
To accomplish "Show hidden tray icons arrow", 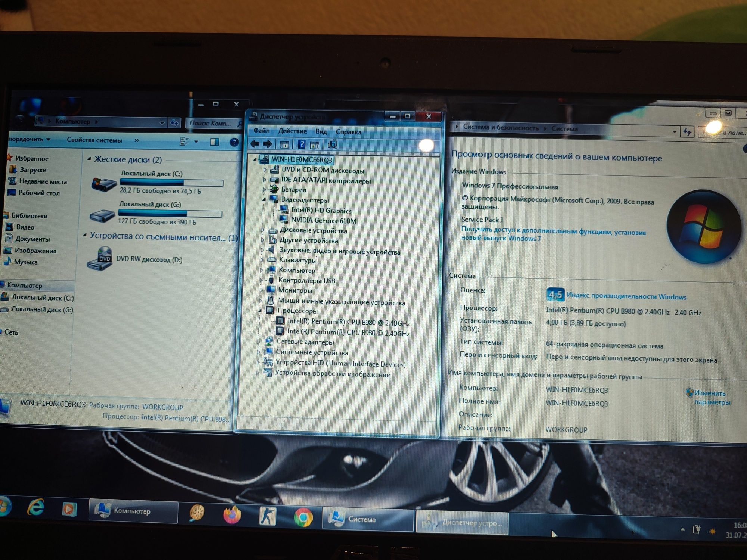I will 683,529.
